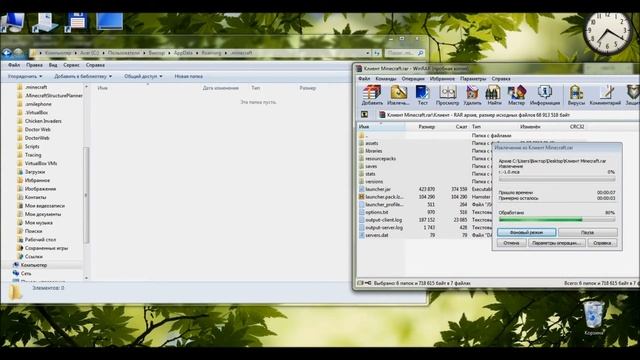Open Сервис menu in Explorer
640x360 pixels.
[71, 65]
